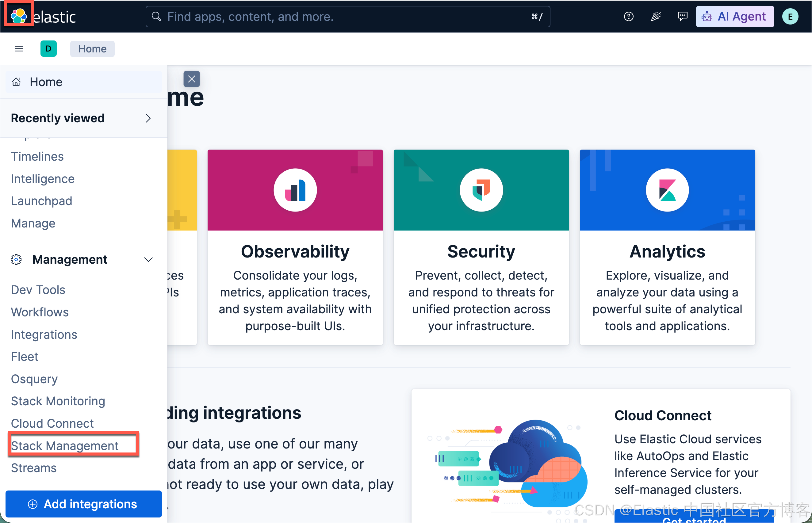Open the Security solution card title
Image resolution: width=812 pixels, height=523 pixels.
[481, 252]
